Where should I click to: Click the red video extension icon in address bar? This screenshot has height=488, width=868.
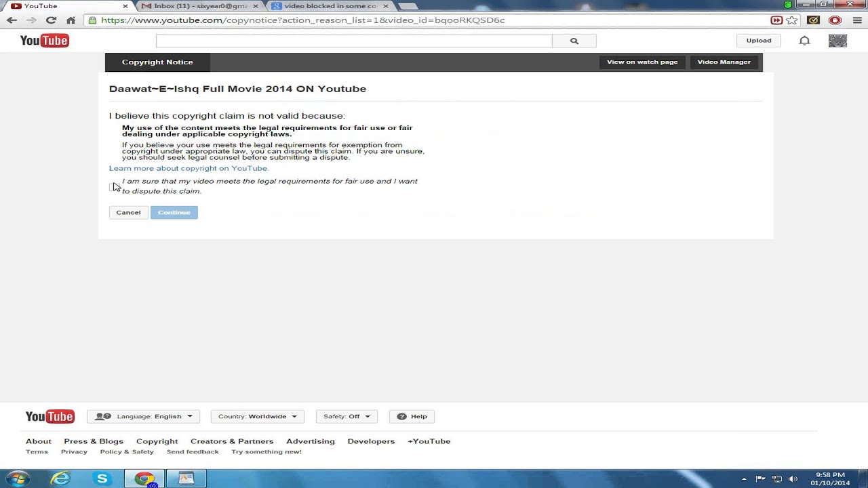point(776,20)
